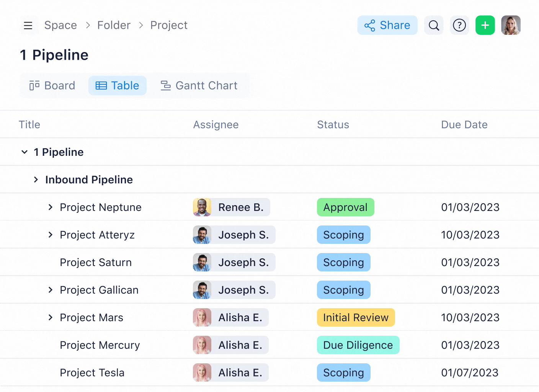Click Scoping status on Project Tesla
The height and width of the screenshot is (392, 539).
(344, 372)
